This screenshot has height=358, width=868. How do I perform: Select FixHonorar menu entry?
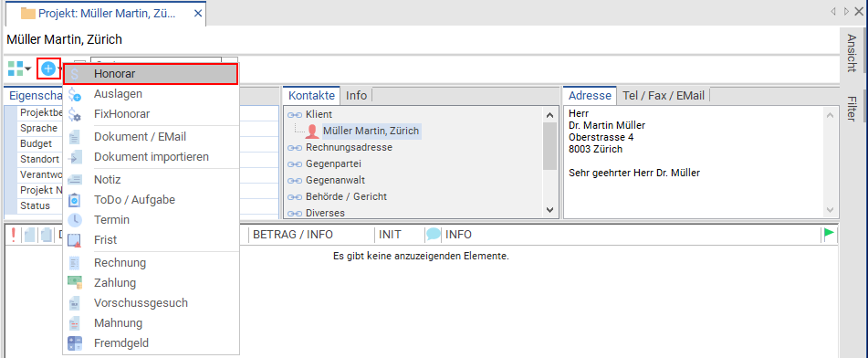151,114
